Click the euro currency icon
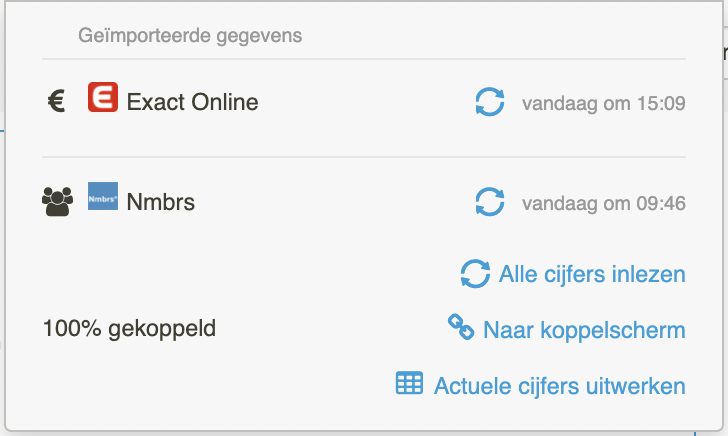 coord(56,101)
